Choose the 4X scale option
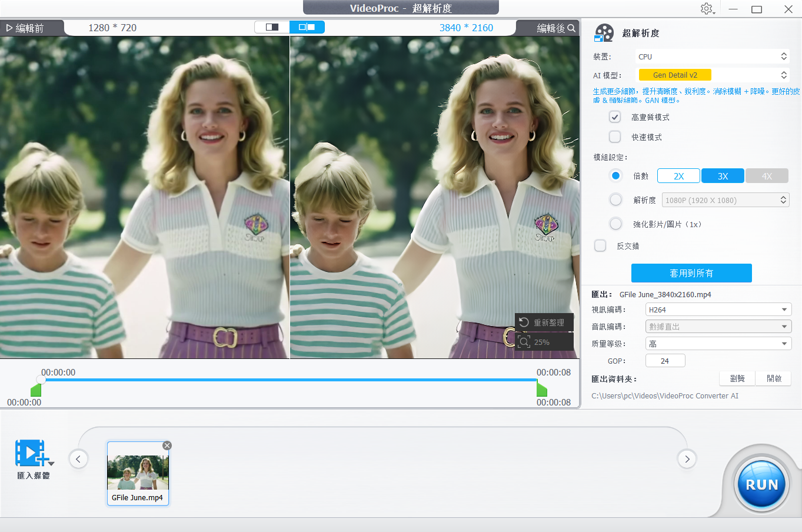The width and height of the screenshot is (802, 532). pyautogui.click(x=767, y=176)
